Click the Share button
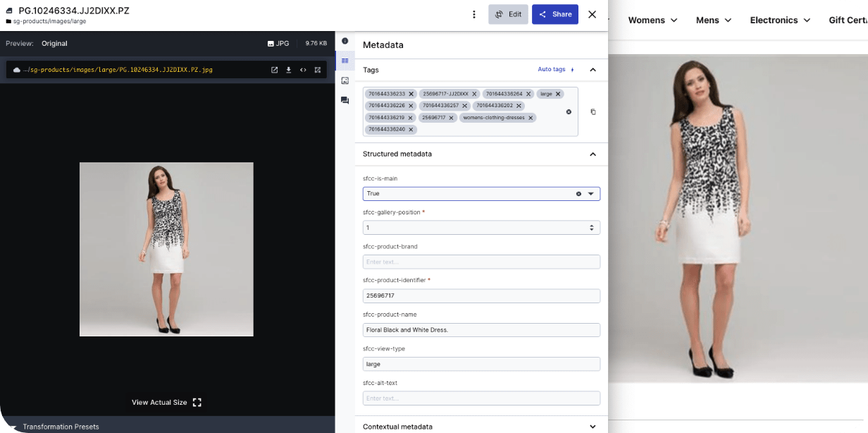 (x=555, y=14)
